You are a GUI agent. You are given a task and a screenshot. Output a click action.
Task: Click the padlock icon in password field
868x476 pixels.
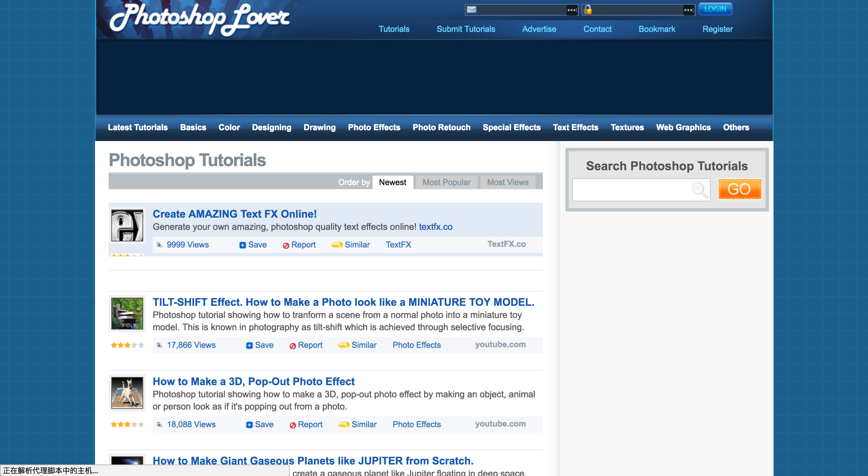(x=588, y=9)
